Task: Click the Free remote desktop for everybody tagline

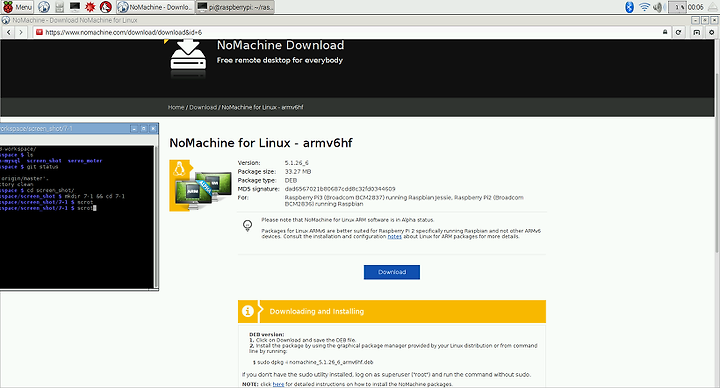Action: pyautogui.click(x=280, y=60)
